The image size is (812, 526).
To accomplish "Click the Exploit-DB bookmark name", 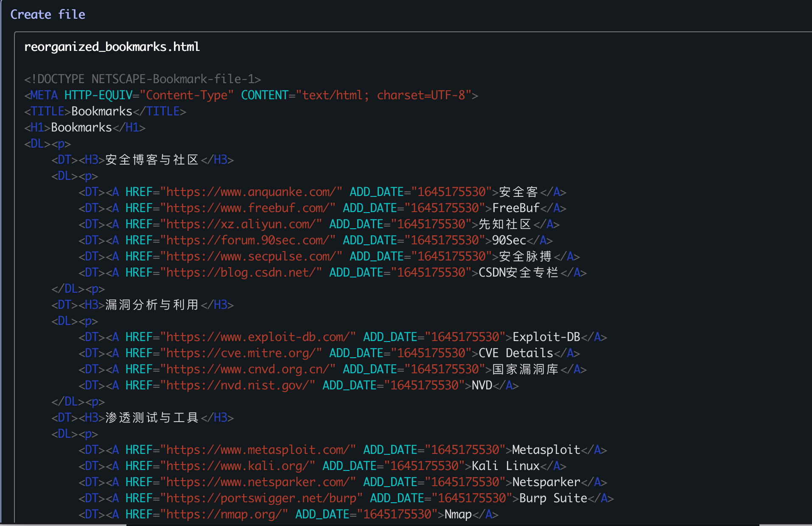I will coord(546,337).
